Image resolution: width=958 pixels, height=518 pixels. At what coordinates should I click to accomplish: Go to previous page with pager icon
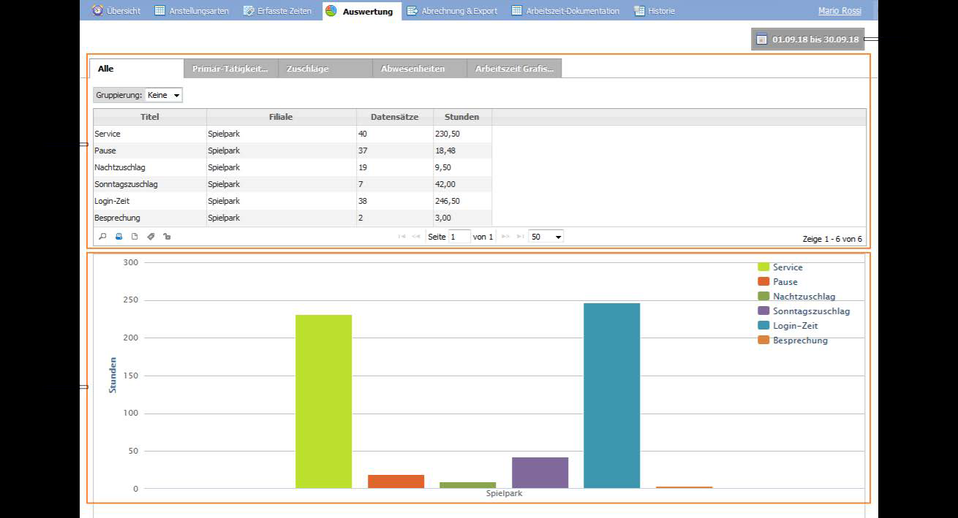click(x=416, y=236)
